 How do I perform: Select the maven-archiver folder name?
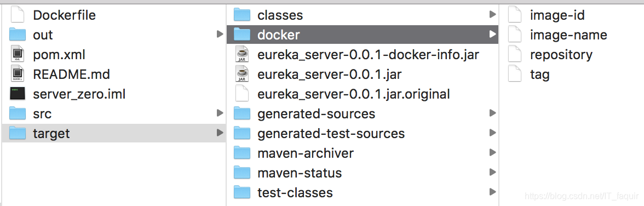point(306,153)
